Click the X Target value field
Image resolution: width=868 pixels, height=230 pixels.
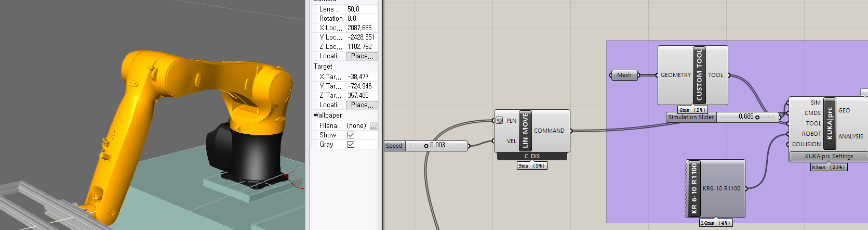(362, 76)
